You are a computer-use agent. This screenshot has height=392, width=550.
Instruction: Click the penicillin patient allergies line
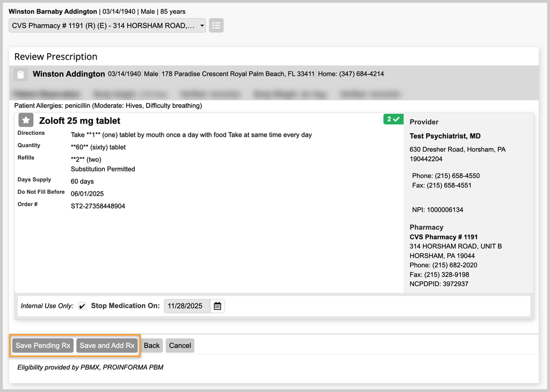[x=108, y=106]
